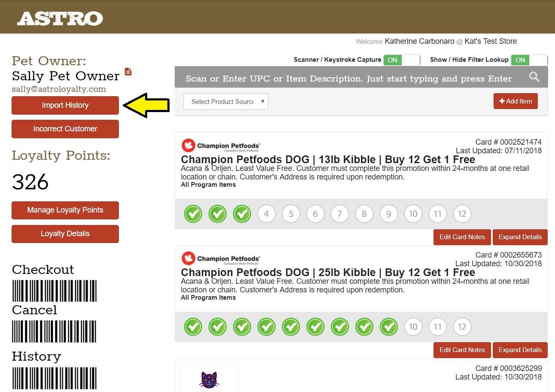Screen dimensions: 555x392
Task: Click the 25lb Kibble Buy 12 Get 1 Free title
Action: (328, 273)
